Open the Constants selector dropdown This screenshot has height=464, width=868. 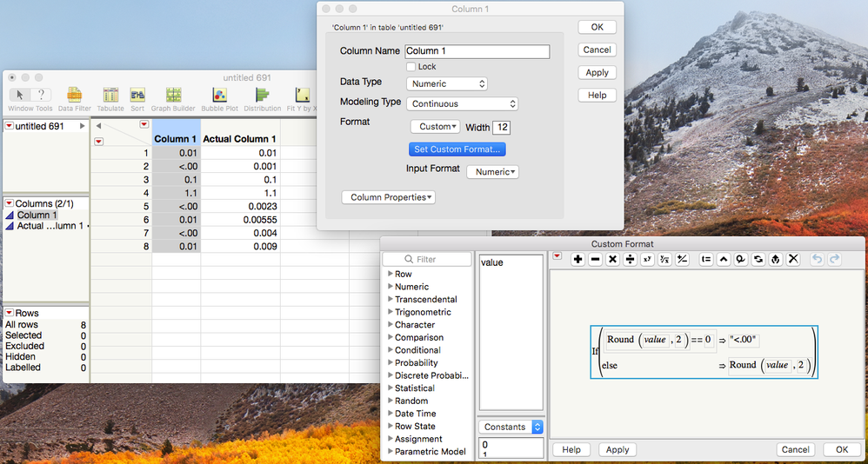511,427
